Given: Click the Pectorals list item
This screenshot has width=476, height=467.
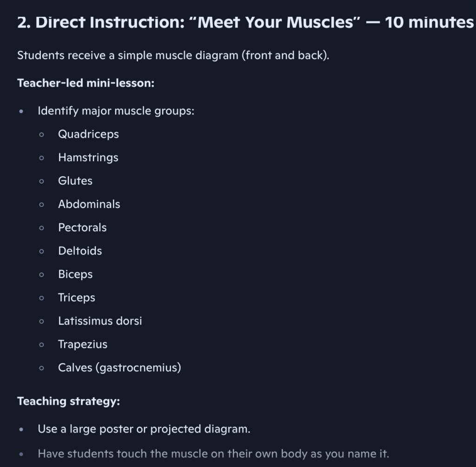Looking at the screenshot, I should pyautogui.click(x=82, y=227).
